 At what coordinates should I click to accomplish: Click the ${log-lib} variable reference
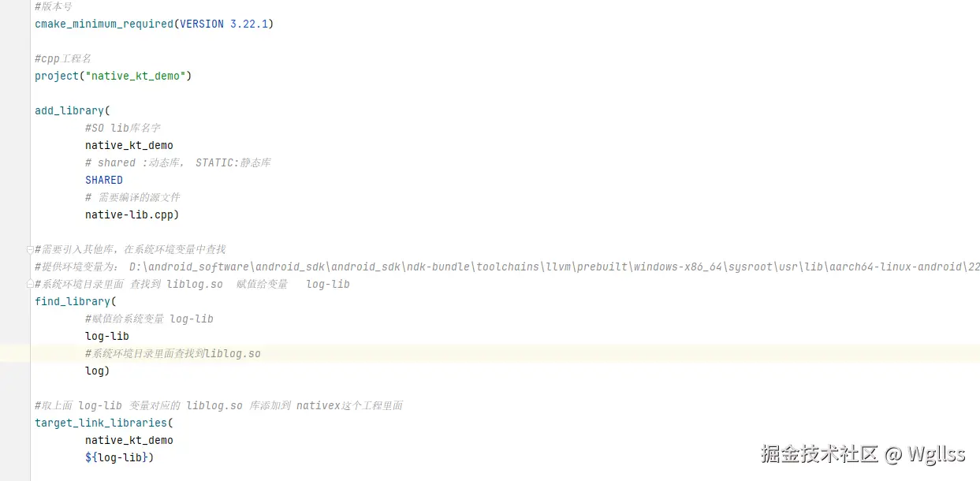119,457
